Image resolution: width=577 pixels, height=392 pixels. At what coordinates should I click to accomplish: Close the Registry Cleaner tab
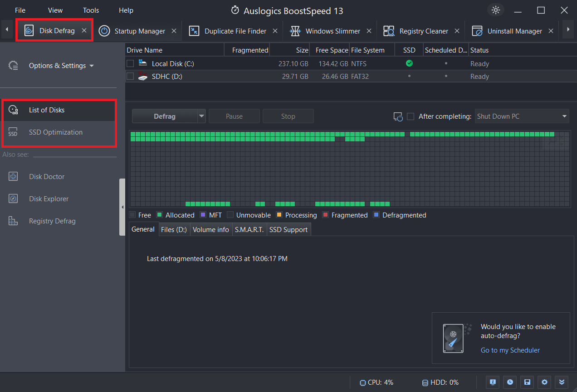pos(457,31)
